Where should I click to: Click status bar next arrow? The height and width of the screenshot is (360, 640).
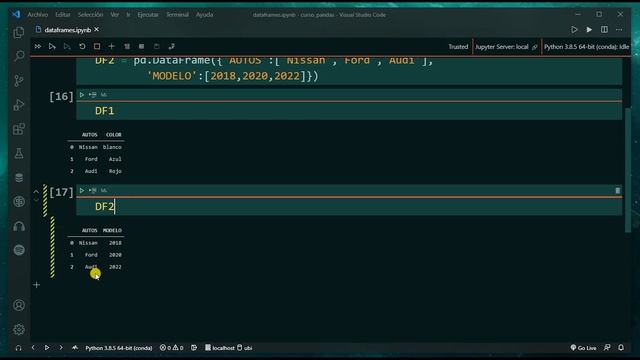pos(61,348)
